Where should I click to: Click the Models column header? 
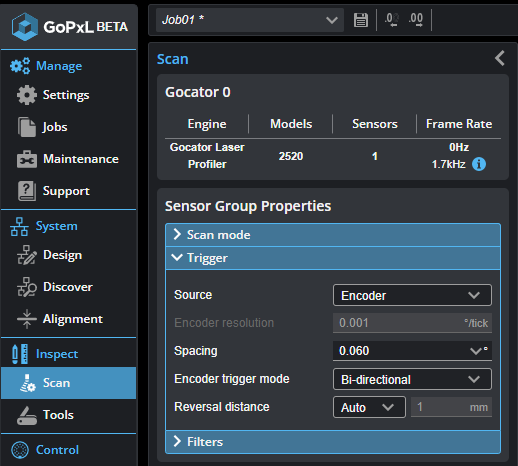[291, 124]
